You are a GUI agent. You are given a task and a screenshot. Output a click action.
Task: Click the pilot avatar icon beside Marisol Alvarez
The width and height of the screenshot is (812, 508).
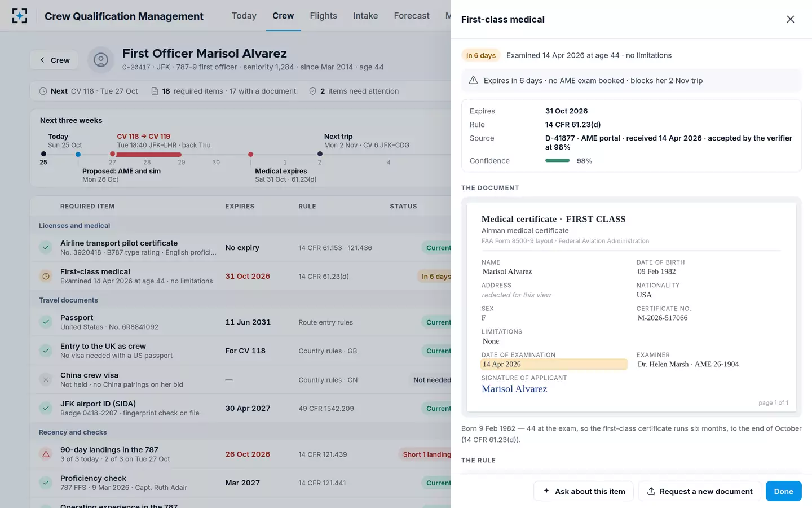pyautogui.click(x=101, y=60)
